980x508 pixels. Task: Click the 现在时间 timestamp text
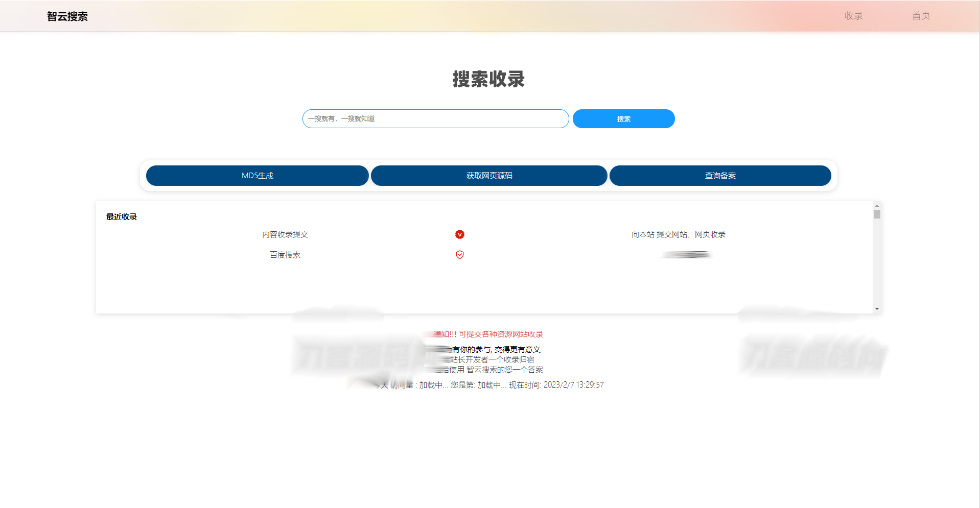pos(556,385)
